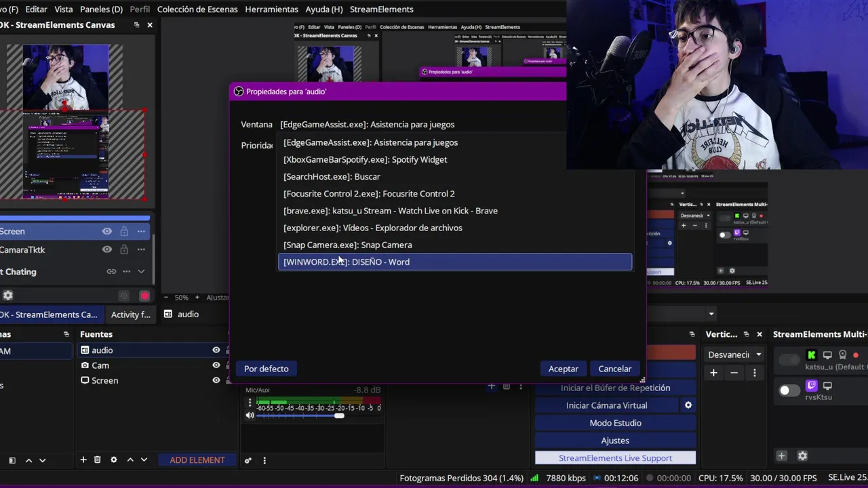This screenshot has height=488, width=868.
Task: Move scene up in scenes toolbar
Action: coord(28,460)
